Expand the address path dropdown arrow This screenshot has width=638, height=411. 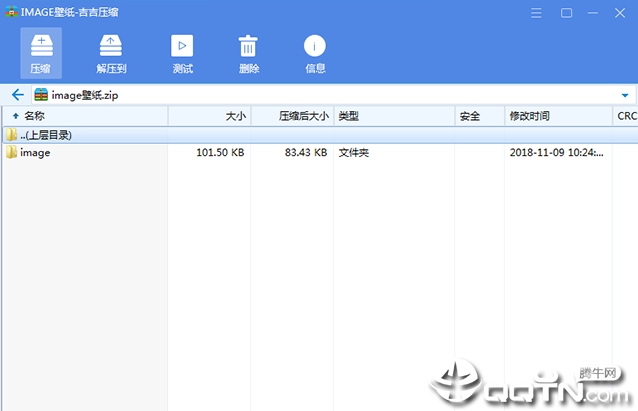point(625,95)
